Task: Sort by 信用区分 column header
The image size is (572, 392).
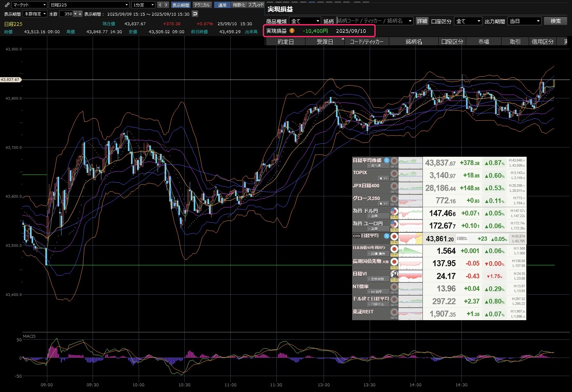Action: coord(543,42)
